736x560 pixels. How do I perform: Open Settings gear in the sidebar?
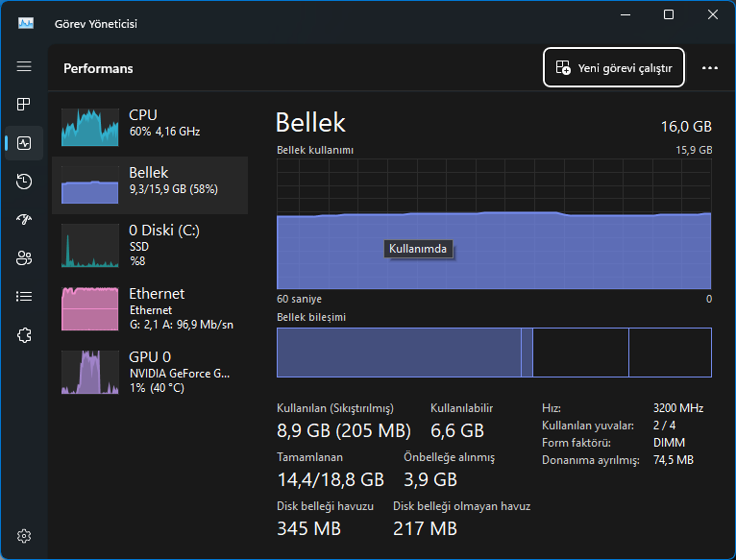(24, 535)
